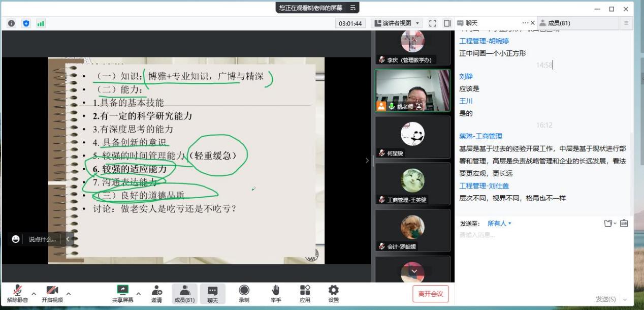Turn on camera with 开启视频
This screenshot has height=310, width=644.
[x=52, y=293]
